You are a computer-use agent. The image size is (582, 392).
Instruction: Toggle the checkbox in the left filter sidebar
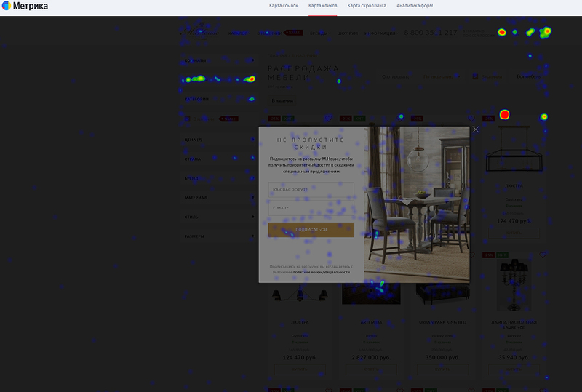[187, 119]
